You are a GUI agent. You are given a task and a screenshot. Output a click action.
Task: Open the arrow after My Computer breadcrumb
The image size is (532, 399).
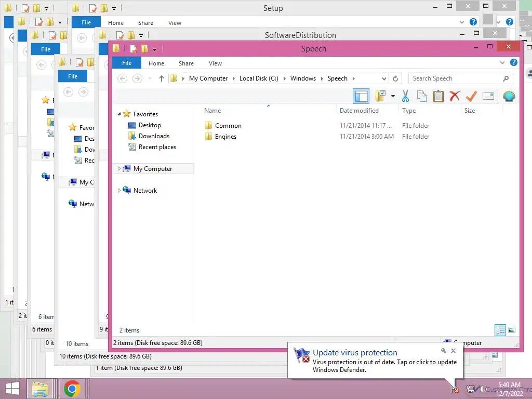pos(233,79)
